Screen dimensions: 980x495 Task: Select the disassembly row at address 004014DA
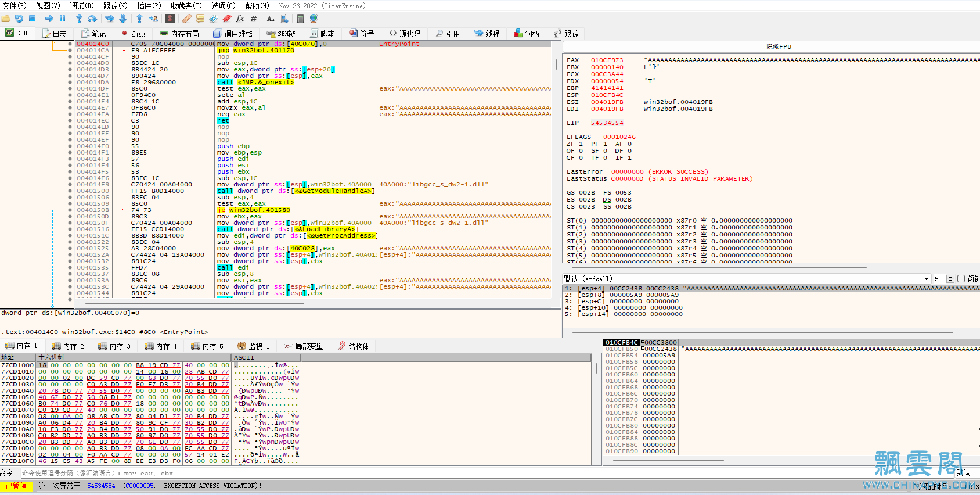[314, 82]
